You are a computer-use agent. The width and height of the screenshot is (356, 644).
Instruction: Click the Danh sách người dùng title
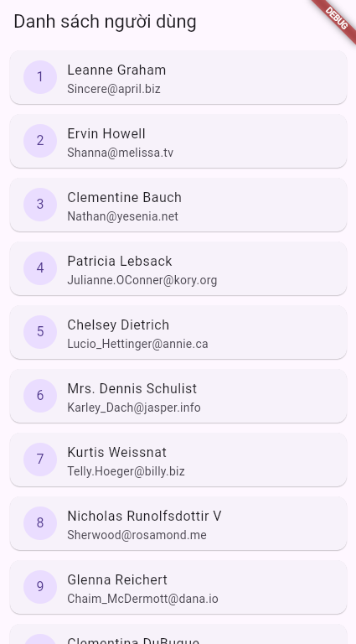pos(105,22)
